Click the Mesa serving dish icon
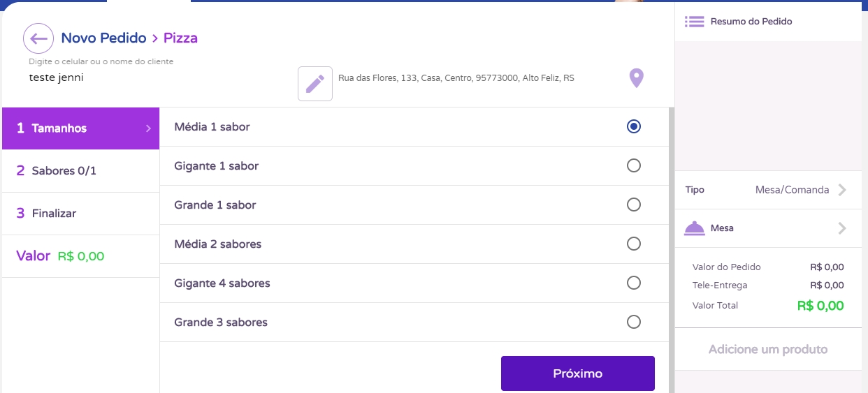 pyautogui.click(x=694, y=228)
